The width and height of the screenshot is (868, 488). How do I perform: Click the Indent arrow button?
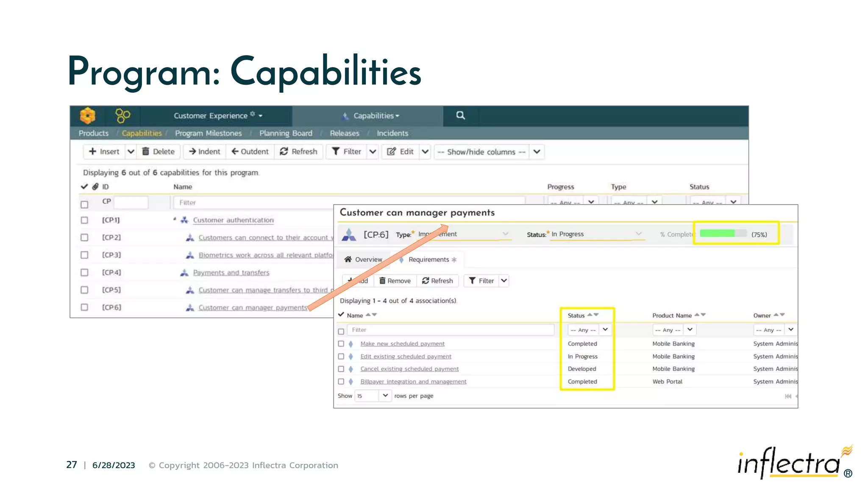click(x=204, y=152)
